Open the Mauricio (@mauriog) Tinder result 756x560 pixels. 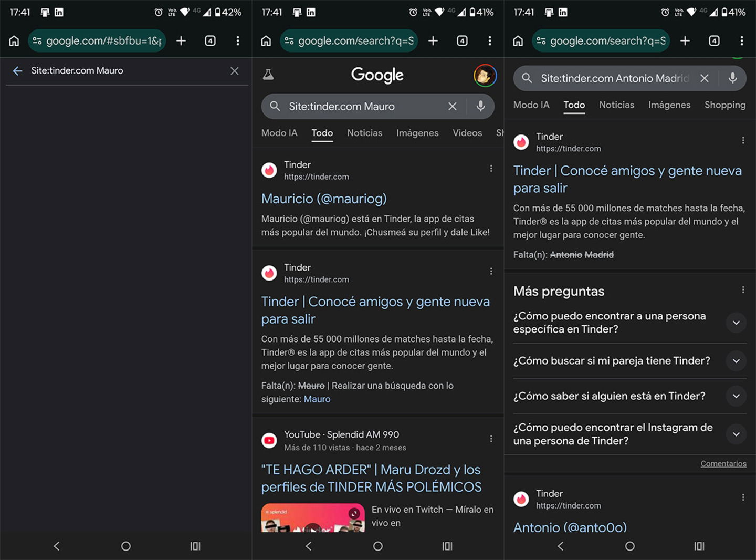(x=324, y=199)
